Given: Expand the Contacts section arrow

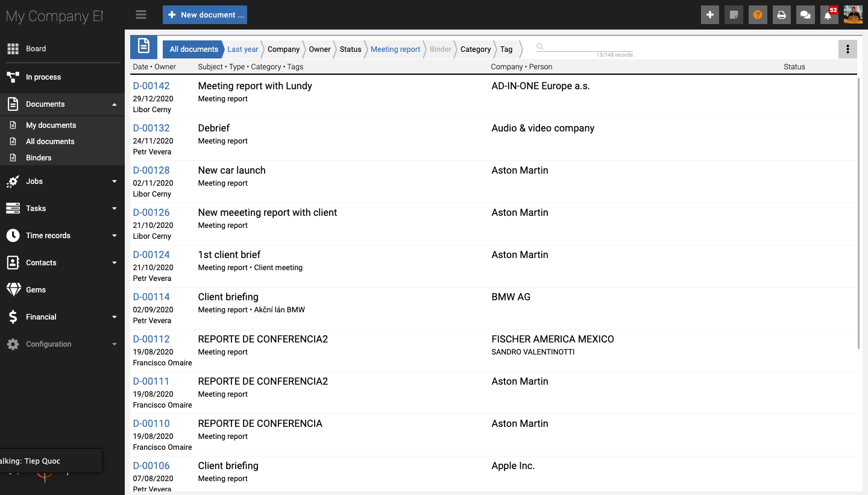Looking at the screenshot, I should (115, 263).
